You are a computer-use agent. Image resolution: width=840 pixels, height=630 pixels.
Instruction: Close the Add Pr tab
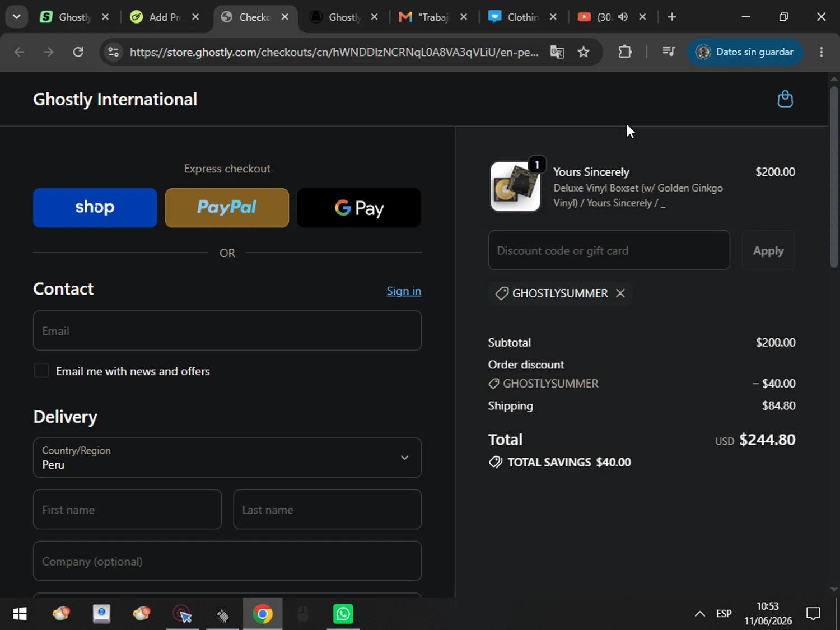[195, 17]
